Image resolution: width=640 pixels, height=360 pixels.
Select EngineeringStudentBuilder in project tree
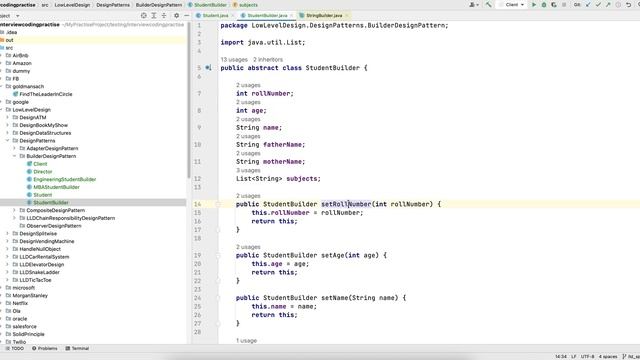pyautogui.click(x=64, y=179)
